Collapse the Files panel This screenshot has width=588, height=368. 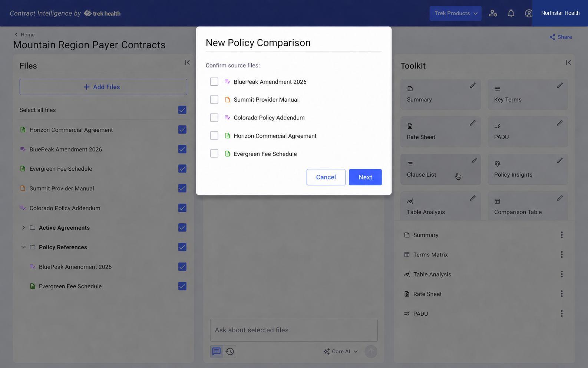pyautogui.click(x=187, y=63)
